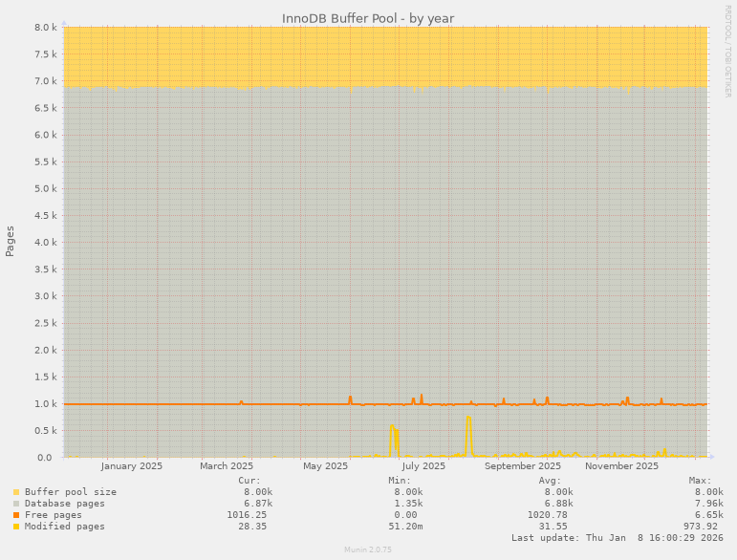
Task: Select the Buffer pool size legend label
Action: click(71, 492)
